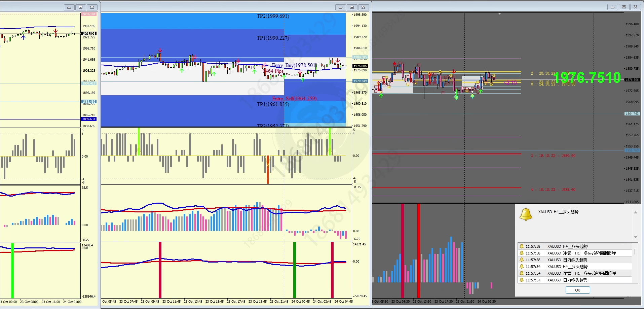Image resolution: width=644 pixels, height=309 pixels.
Task: Click bell icon of 11:57:54 注意_H1 alert row
Action: coord(522,273)
